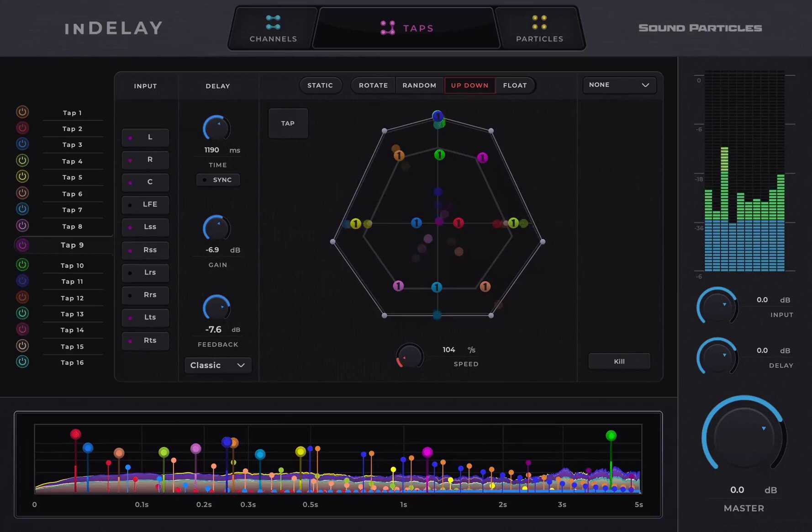Screen dimensions: 812x532
Task: Click the Kill button
Action: pos(619,362)
